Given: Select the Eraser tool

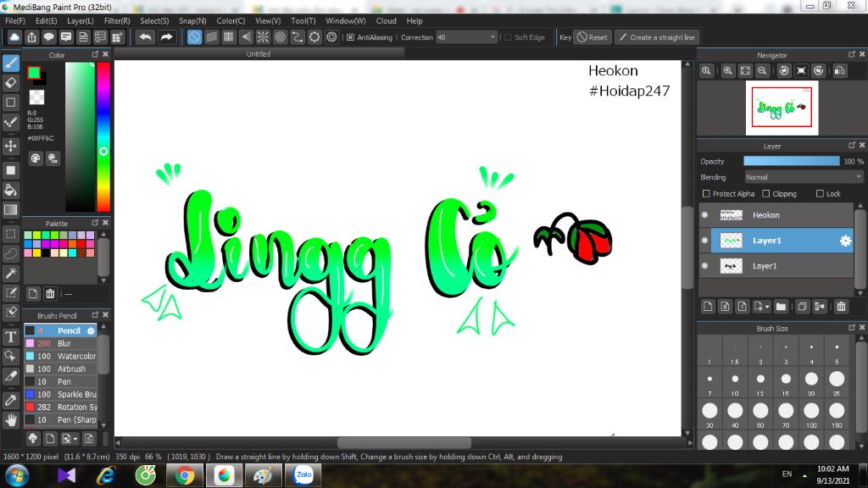Looking at the screenshot, I should click(10, 83).
